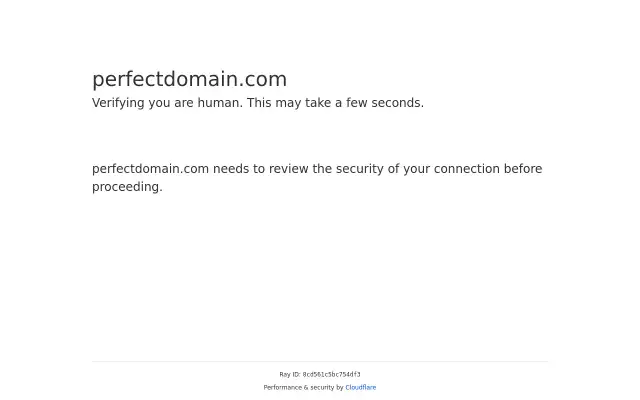Click the word 'security' in the footer
Image resolution: width=640 pixels, height=400 pixels.
(322, 387)
